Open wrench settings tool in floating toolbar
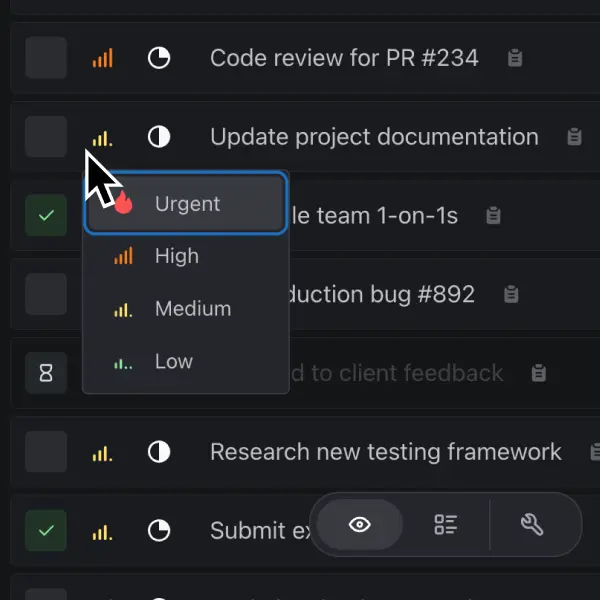 (532, 525)
